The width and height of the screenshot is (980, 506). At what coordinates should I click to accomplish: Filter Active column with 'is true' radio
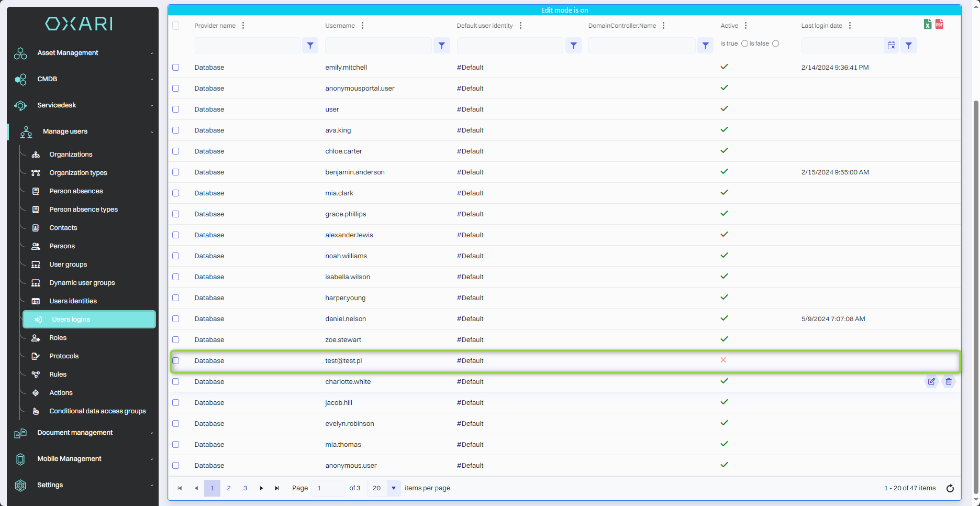pos(744,43)
